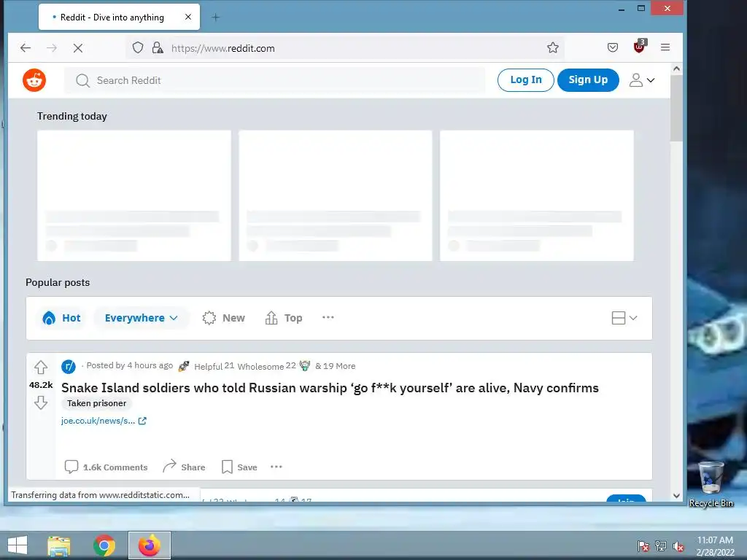Viewport: 747px width, 560px height.
Task: Focus the Search Reddit input field
Action: tap(275, 80)
